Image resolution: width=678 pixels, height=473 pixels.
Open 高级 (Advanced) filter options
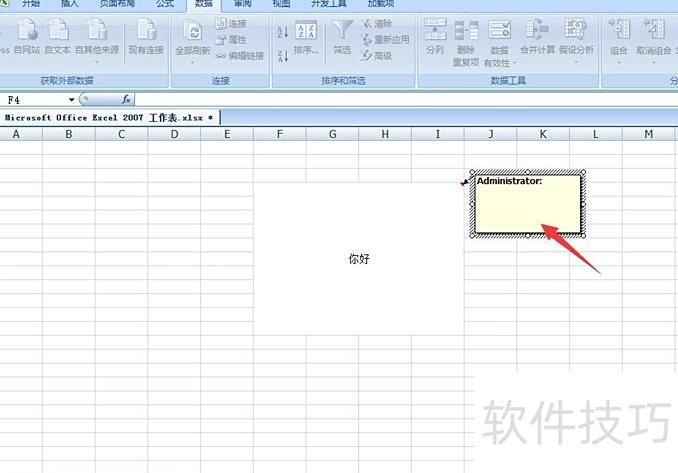coord(377,56)
